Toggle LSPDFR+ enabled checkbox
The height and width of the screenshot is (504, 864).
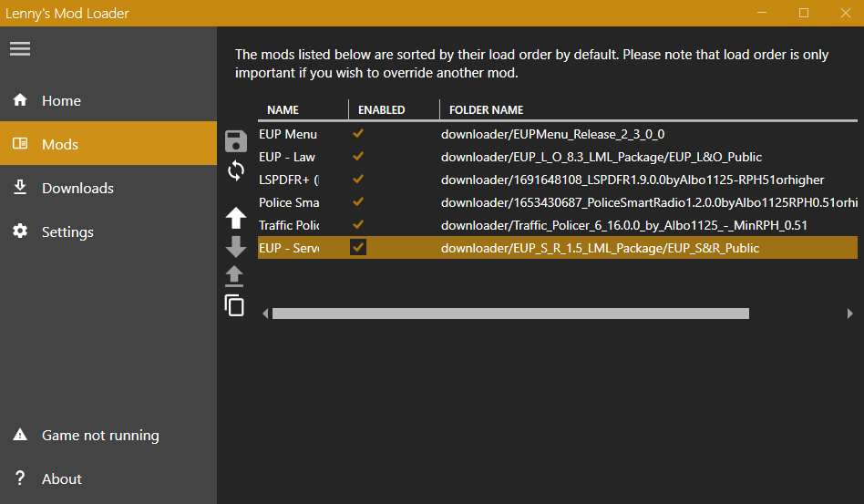(x=358, y=179)
